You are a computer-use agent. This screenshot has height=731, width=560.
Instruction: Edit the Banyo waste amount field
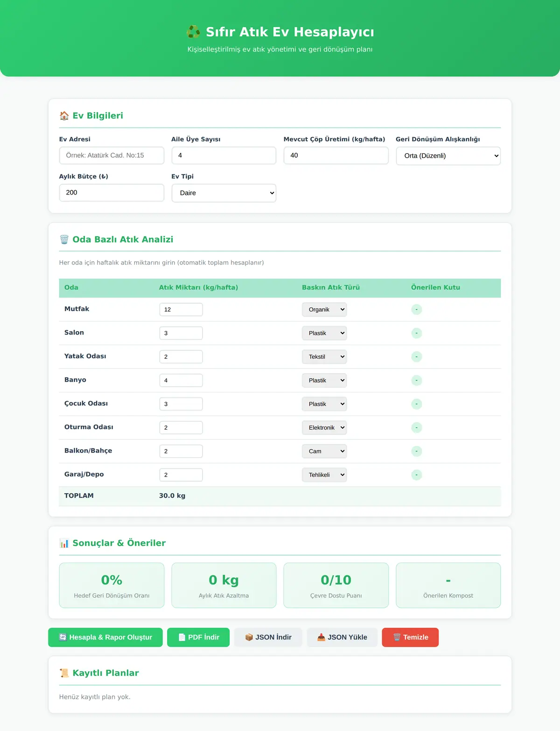click(x=181, y=380)
